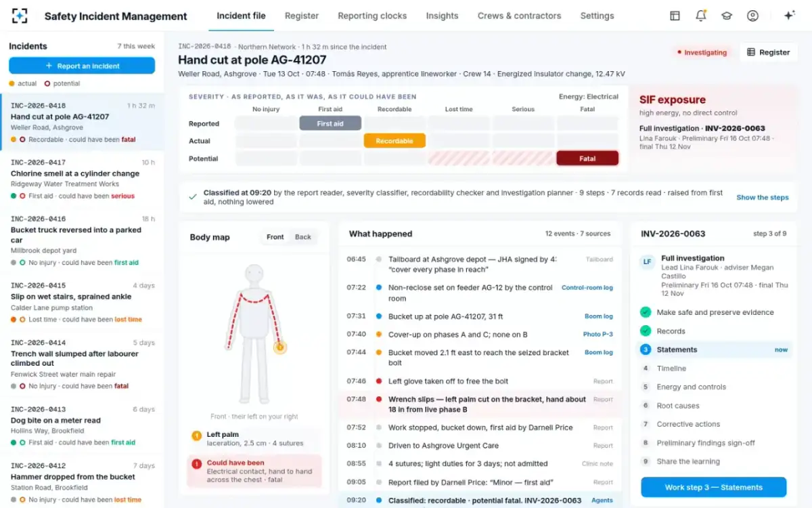Screen dimensions: 812x508
Task: Open notifications bell
Action: click(x=701, y=16)
